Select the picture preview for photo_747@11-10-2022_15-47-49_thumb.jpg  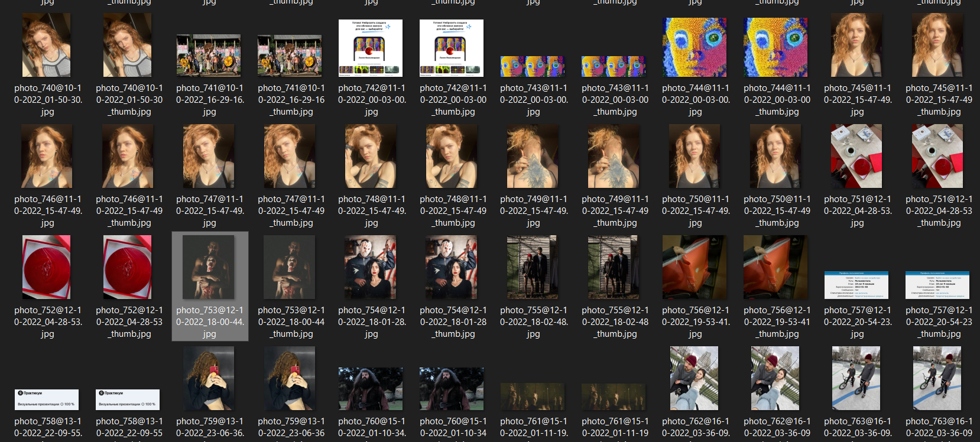click(x=290, y=156)
